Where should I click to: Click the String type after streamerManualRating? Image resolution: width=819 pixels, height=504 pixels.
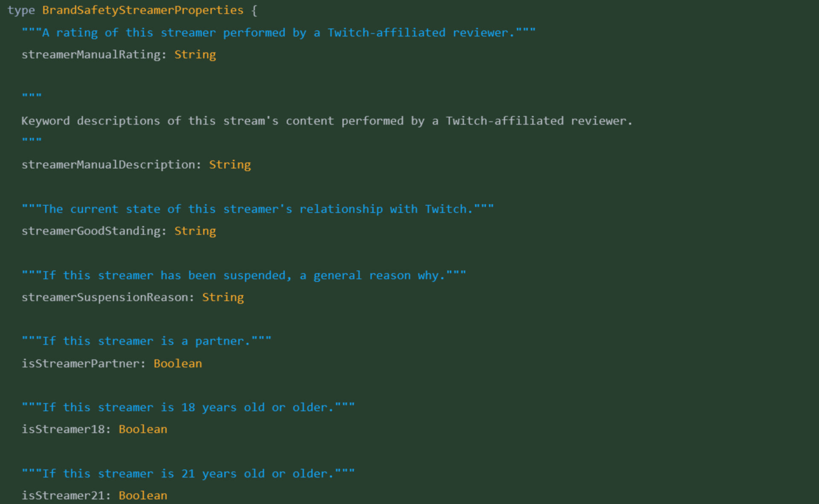(x=195, y=55)
